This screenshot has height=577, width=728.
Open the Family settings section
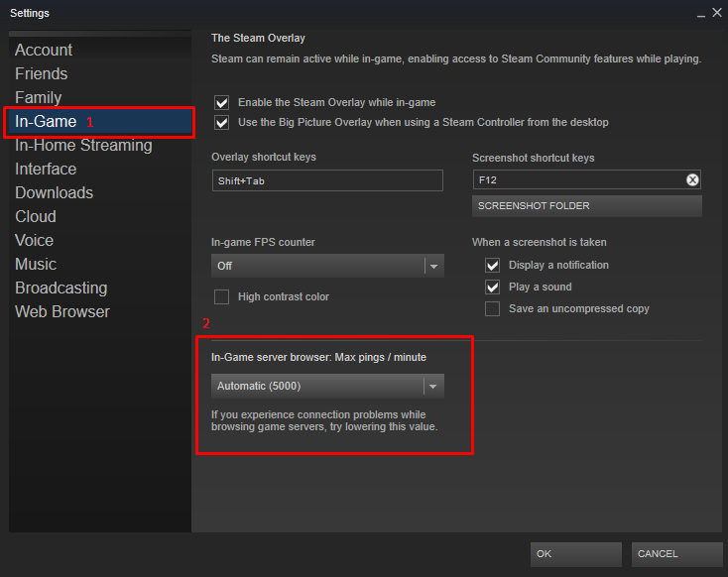pos(38,97)
